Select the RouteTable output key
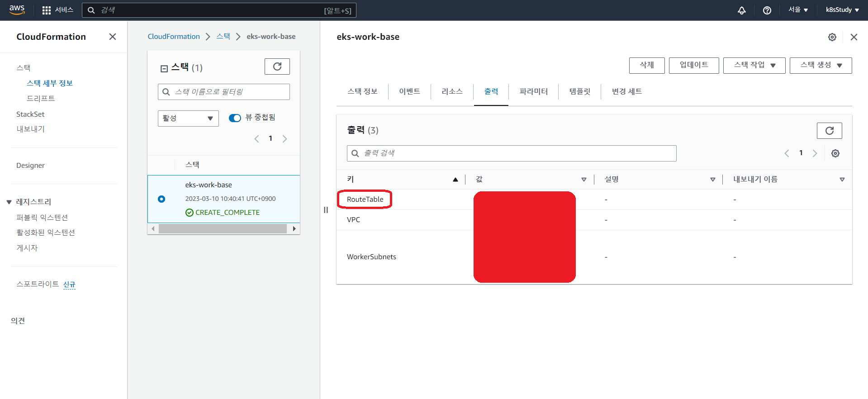Image resolution: width=868 pixels, height=399 pixels. [x=365, y=199]
